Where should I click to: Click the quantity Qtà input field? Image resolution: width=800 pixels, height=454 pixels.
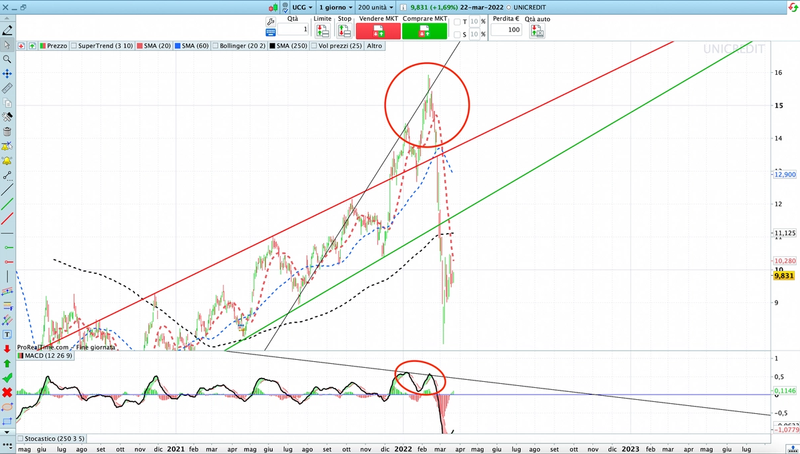coord(293,30)
